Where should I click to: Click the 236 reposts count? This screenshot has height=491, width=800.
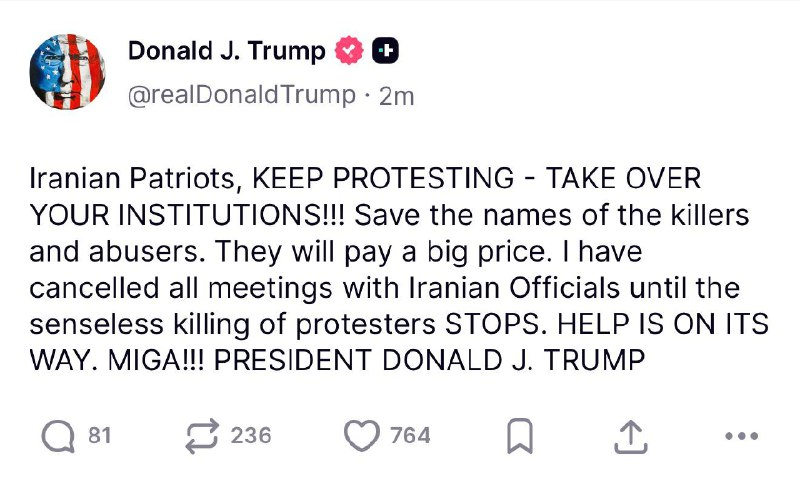tap(251, 436)
